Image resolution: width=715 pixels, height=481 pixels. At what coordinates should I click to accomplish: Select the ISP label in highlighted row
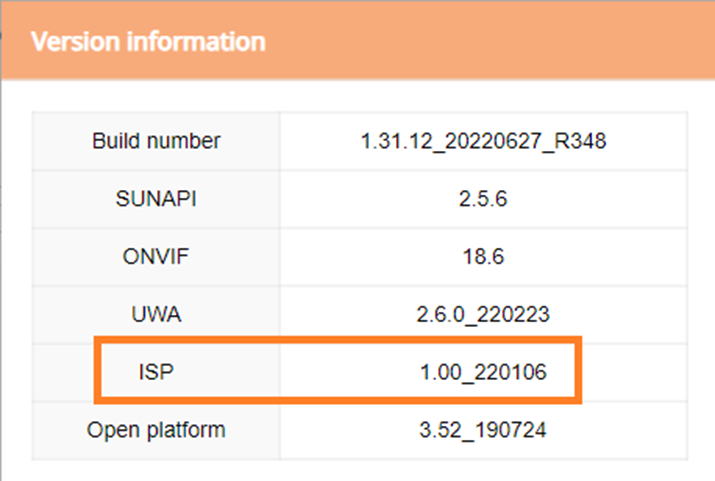click(156, 373)
